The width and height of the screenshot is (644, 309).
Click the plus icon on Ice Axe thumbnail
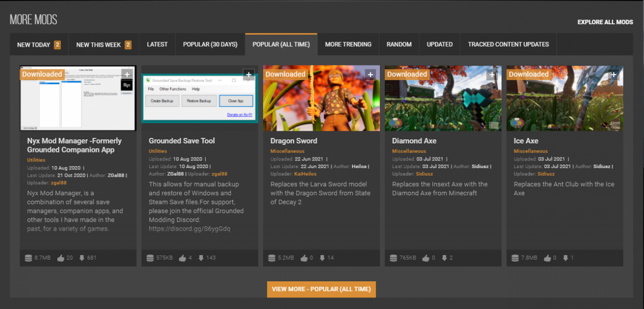(x=614, y=74)
